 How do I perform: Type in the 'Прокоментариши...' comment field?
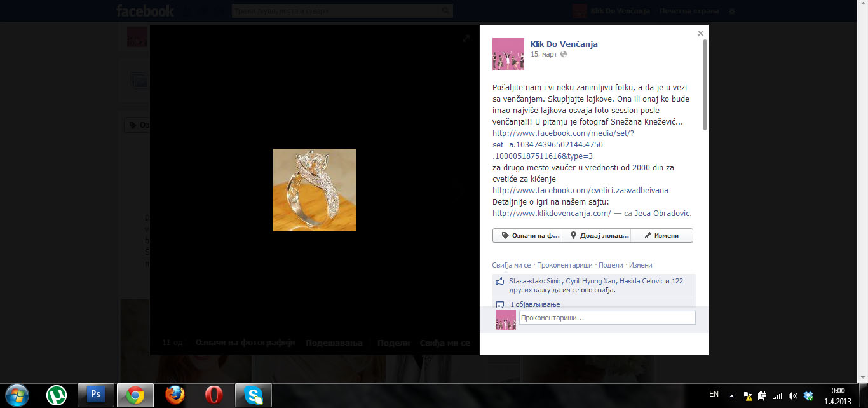pyautogui.click(x=607, y=318)
